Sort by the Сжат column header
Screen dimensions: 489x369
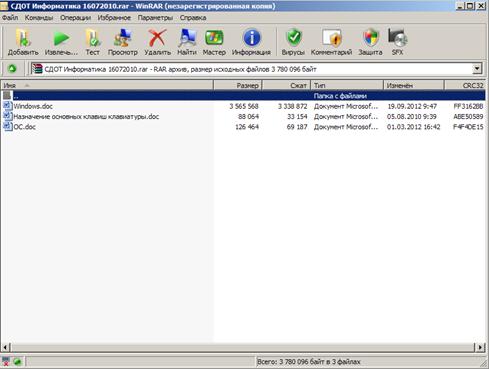287,85
